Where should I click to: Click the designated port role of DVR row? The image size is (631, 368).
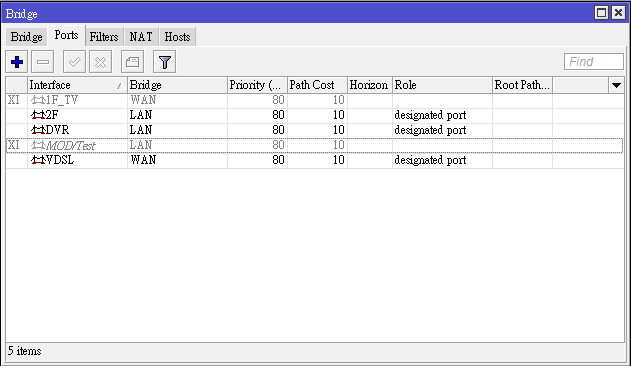pos(430,130)
